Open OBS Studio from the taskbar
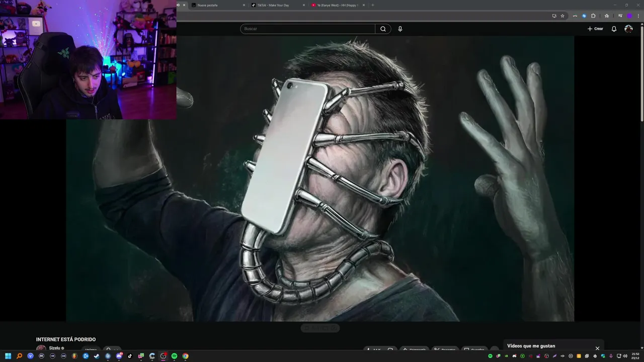The height and width of the screenshot is (362, 644). pos(164,356)
